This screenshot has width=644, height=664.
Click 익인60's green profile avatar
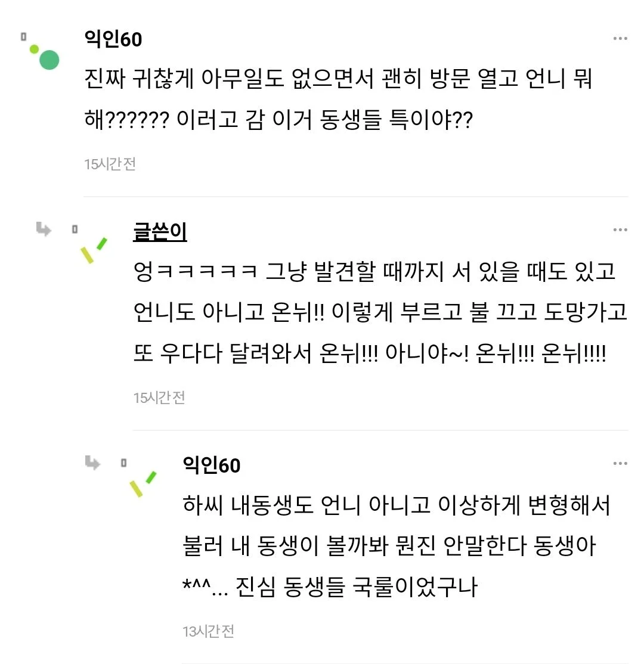48,58
